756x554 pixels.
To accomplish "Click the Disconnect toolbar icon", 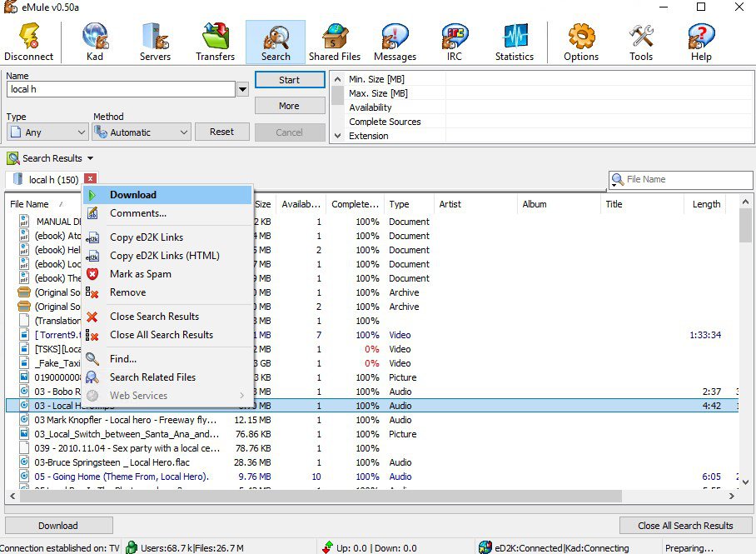I will point(29,42).
